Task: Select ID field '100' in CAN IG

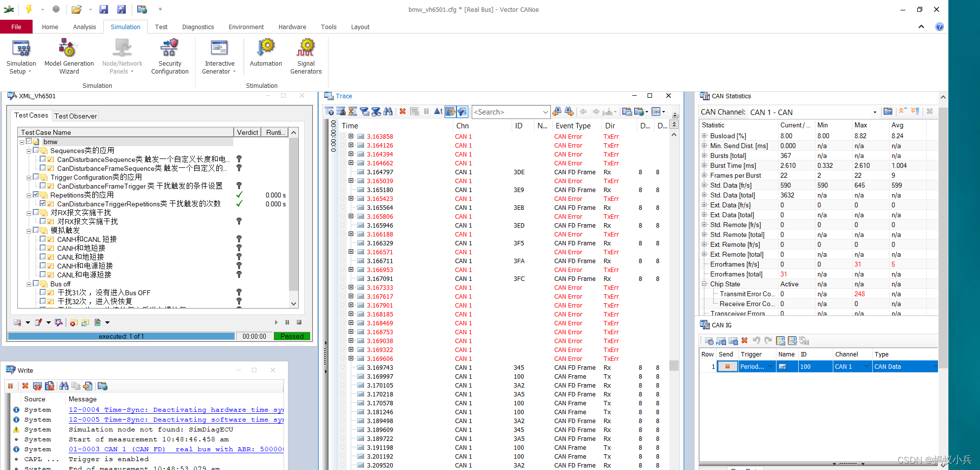Action: tap(815, 366)
